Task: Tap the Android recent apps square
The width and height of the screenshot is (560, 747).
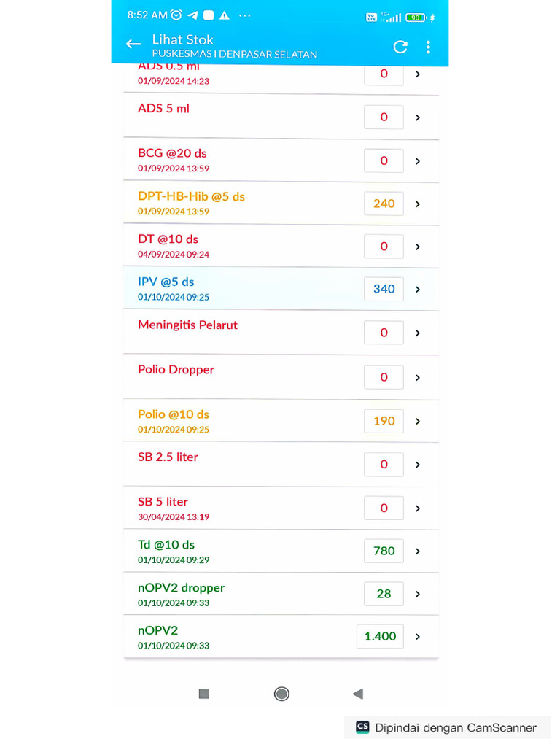Action: coord(204,694)
